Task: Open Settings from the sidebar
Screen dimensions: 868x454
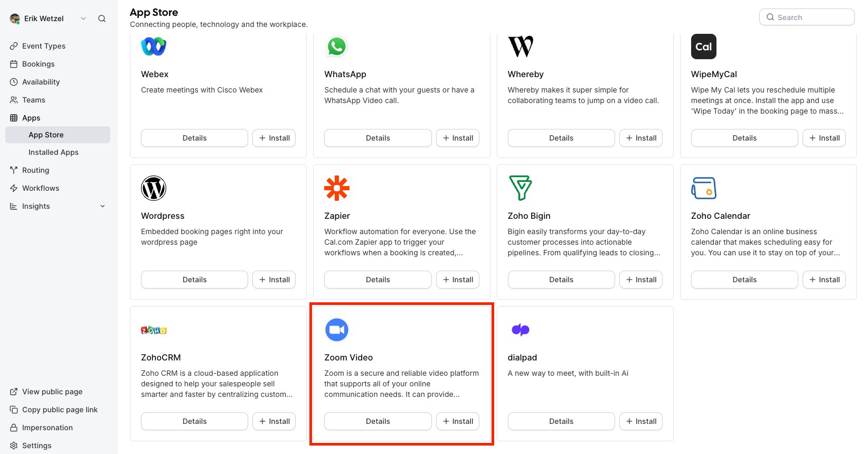Action: tap(37, 446)
